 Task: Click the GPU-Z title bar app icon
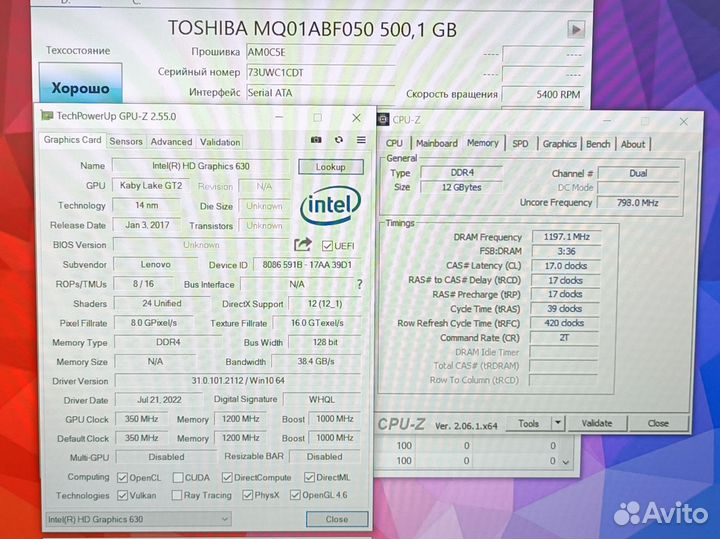pos(46,115)
